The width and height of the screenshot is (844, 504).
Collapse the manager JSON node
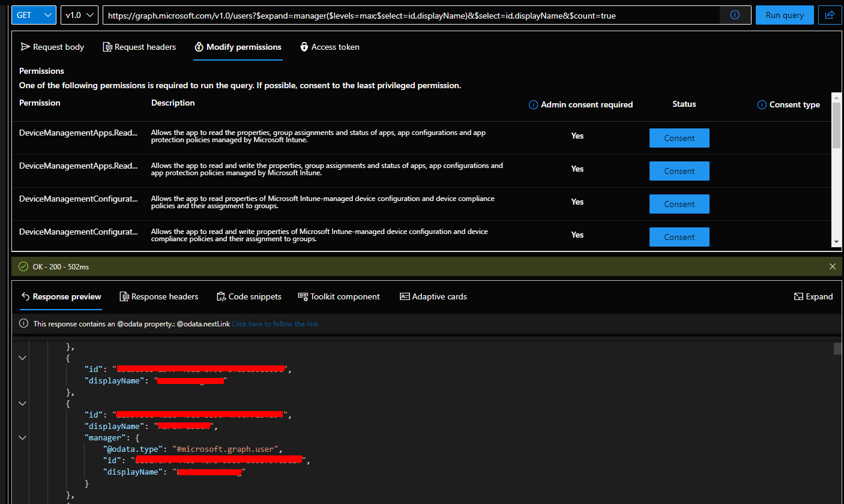pyautogui.click(x=22, y=438)
